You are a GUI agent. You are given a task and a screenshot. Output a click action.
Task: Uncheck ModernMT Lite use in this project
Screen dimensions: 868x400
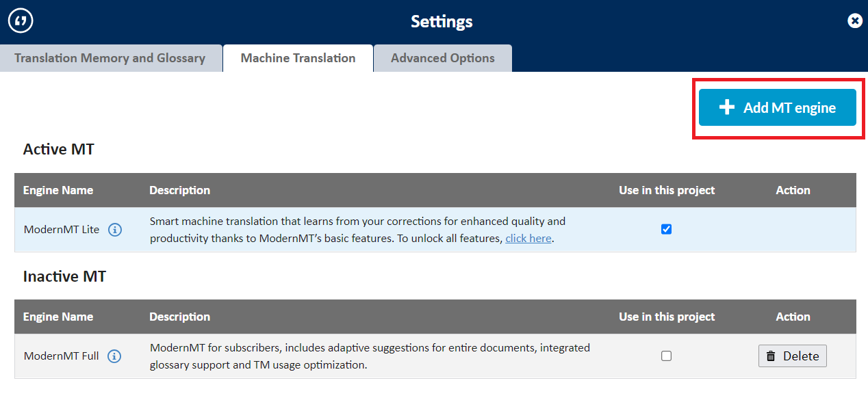666,229
